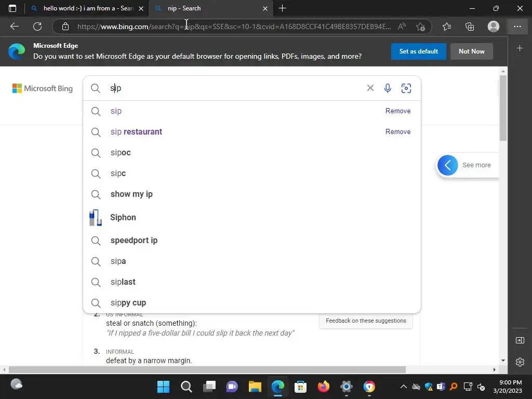Viewport: 532px width, 399px height.
Task: Select the 'siplast' suggestion
Action: (252, 282)
